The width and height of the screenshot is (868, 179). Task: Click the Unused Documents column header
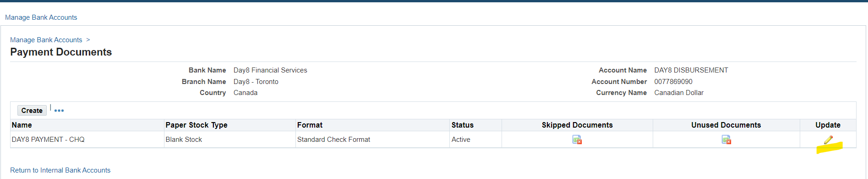pyautogui.click(x=726, y=125)
